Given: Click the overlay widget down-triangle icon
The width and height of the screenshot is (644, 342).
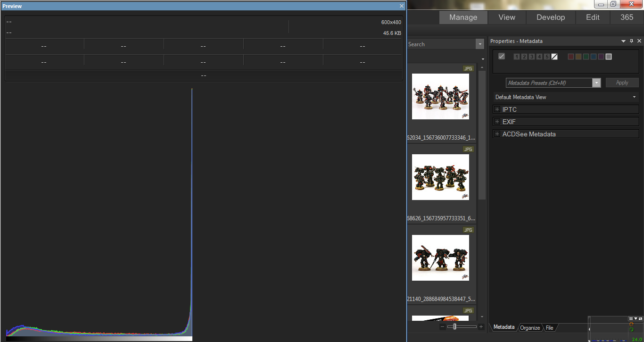Looking at the screenshot, I should point(636,319).
